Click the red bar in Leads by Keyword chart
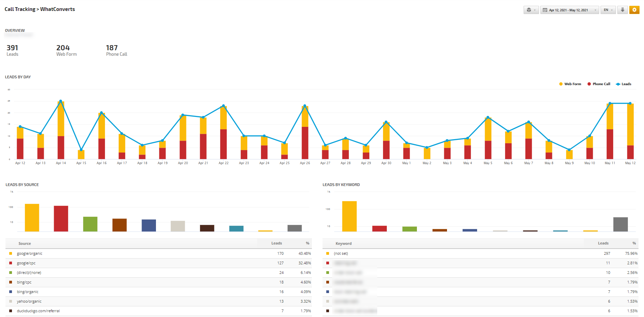This screenshot has width=644, height=317. pos(379,228)
